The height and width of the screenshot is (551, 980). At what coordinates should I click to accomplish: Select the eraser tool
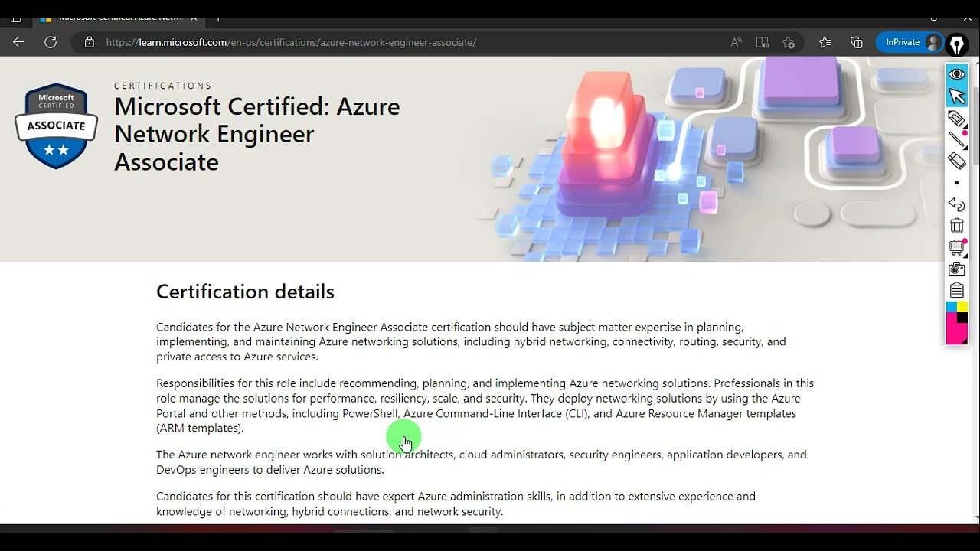click(957, 160)
